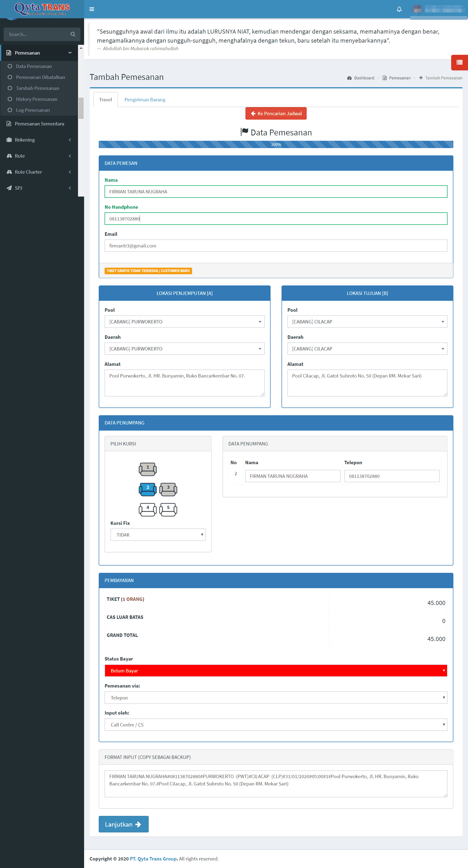This screenshot has width=468, height=868.
Task: Open Data Pemesanan in sidebar
Action: pos(34,66)
